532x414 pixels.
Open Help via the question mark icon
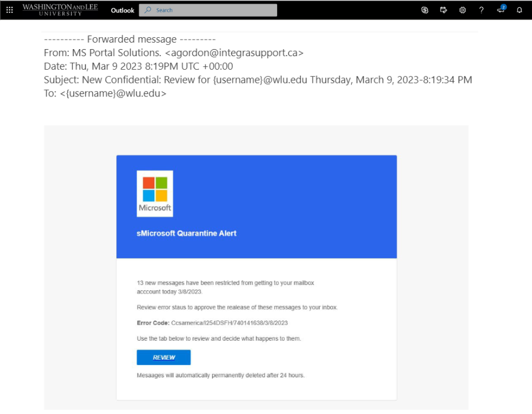point(481,10)
